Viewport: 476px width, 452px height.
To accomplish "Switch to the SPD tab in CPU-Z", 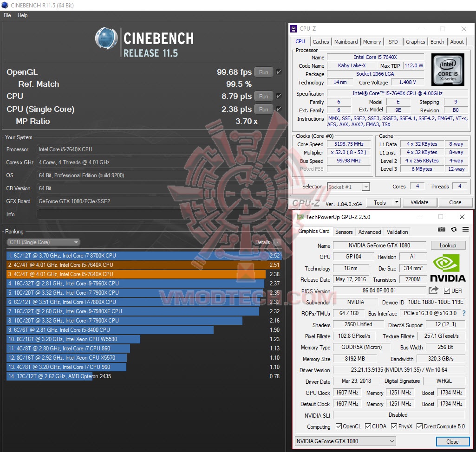I will pos(393,42).
